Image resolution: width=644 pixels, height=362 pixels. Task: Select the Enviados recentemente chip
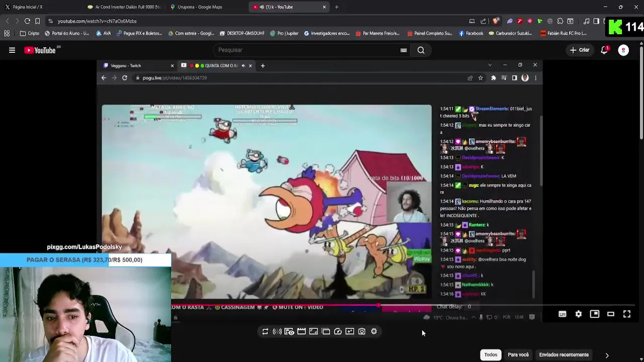pos(564,355)
